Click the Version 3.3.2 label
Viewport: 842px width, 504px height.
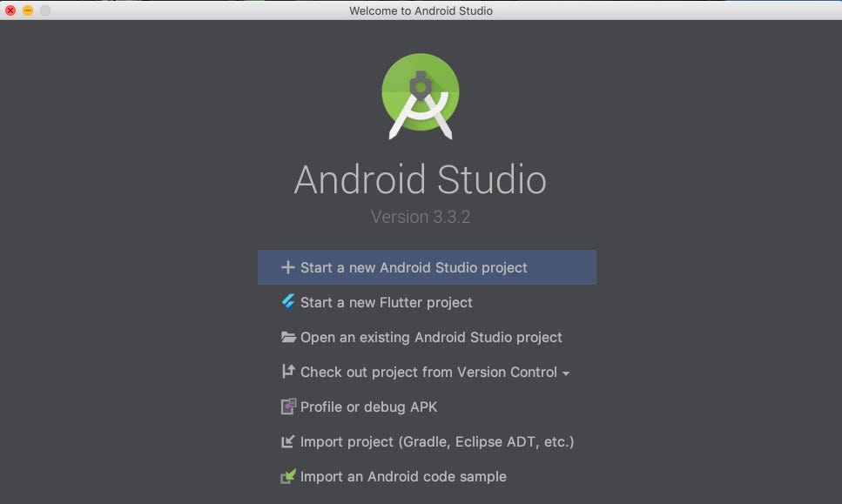coord(421,217)
